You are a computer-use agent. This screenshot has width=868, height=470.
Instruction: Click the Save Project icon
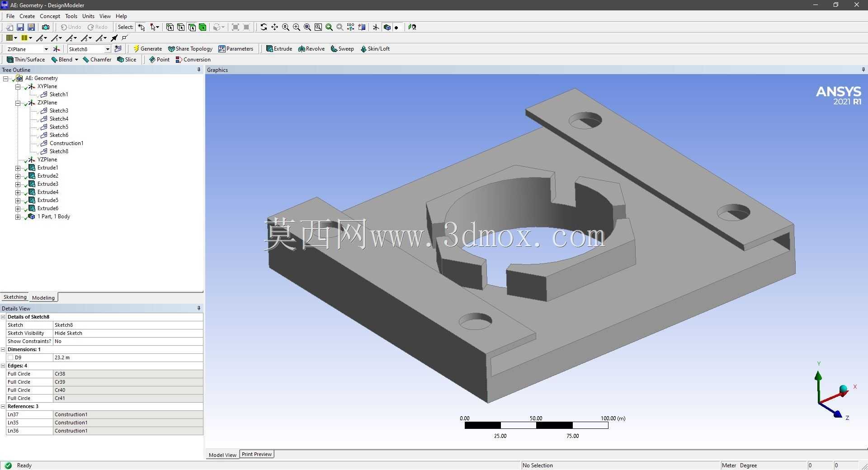[x=20, y=27]
